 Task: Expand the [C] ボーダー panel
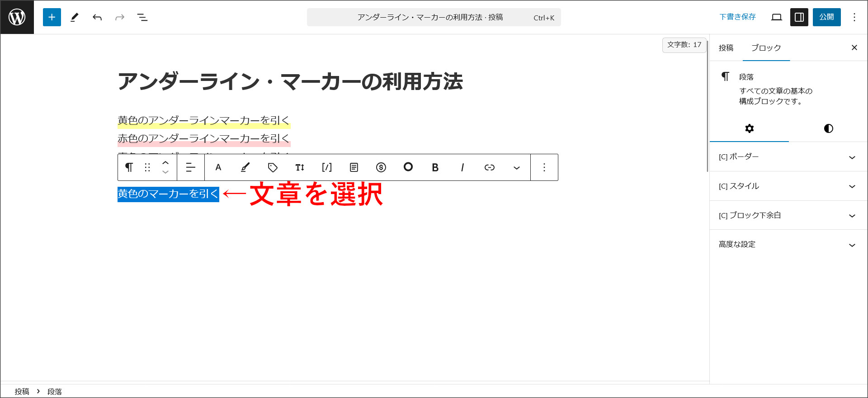coord(788,157)
